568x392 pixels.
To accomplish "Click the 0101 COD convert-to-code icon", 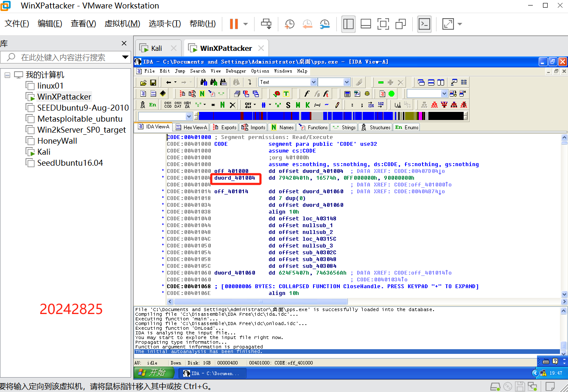I will 168,105.
